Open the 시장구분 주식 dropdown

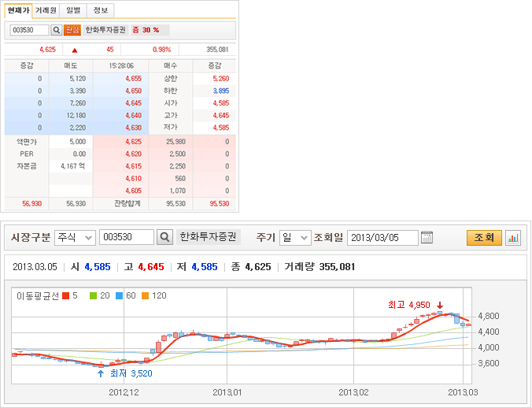click(74, 237)
